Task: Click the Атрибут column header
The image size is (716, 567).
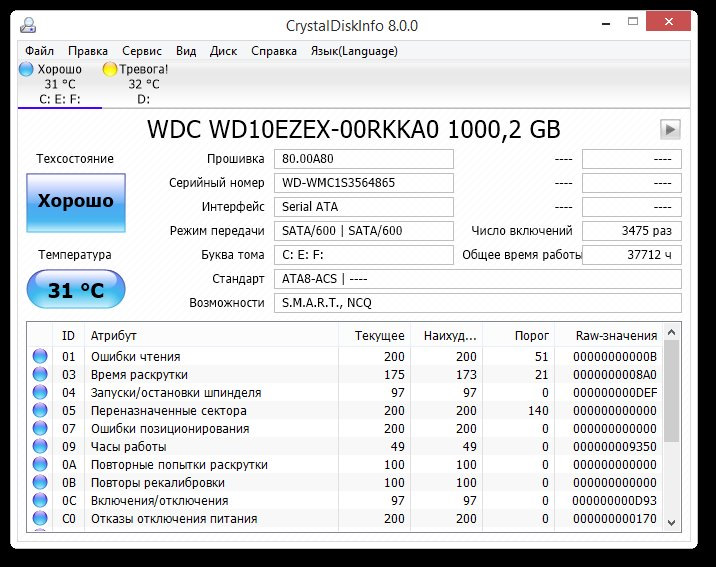Action: pos(211,336)
